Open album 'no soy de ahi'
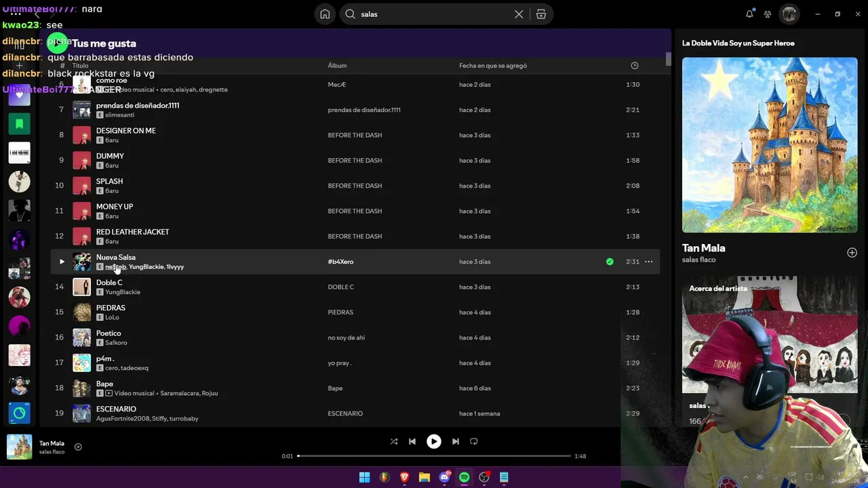The height and width of the screenshot is (488, 868). click(346, 338)
